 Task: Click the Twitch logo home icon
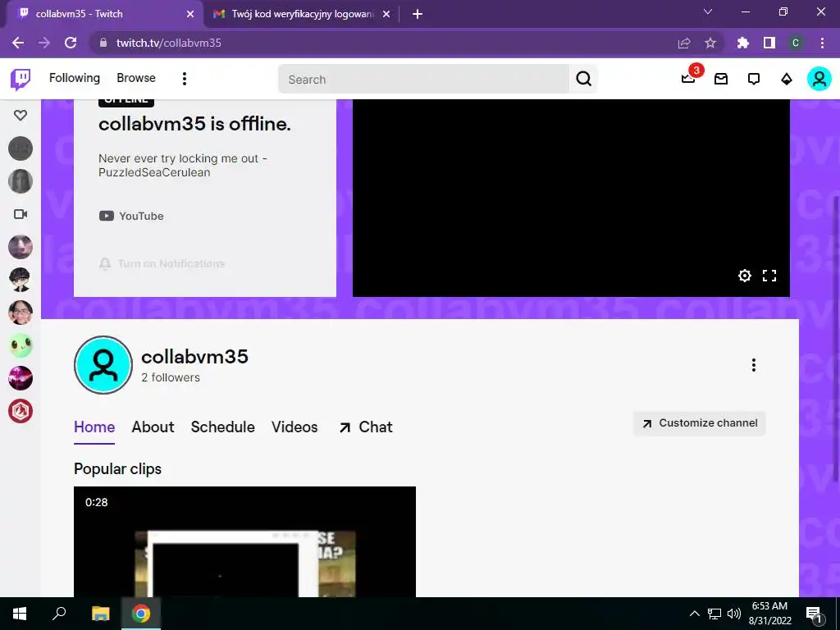click(21, 80)
